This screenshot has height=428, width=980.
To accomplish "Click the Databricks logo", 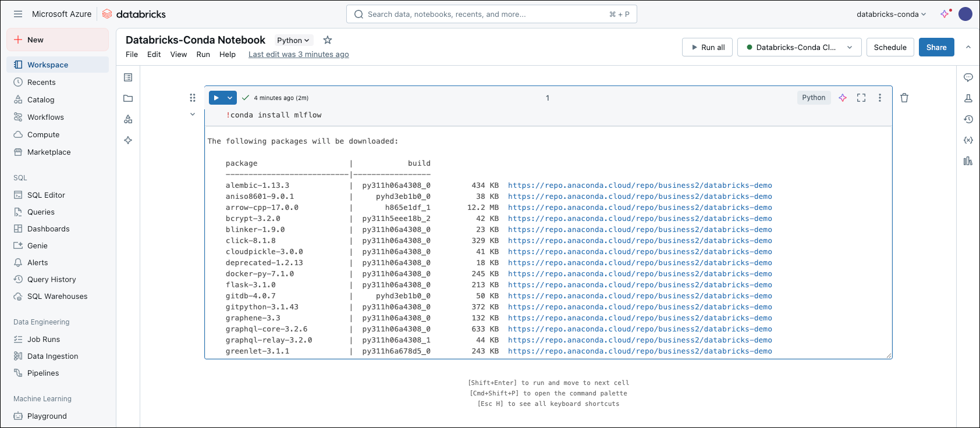I will pos(134,14).
